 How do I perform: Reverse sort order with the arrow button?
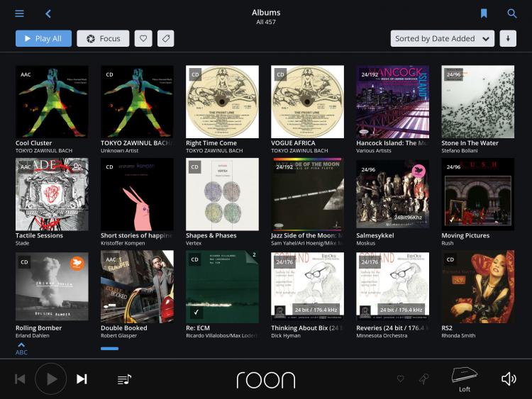508,38
